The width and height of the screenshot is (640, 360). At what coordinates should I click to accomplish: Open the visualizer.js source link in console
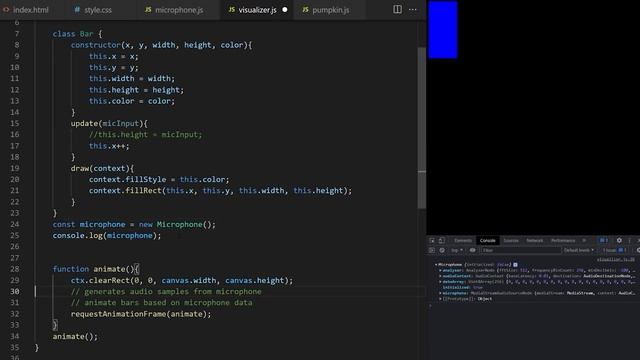coord(616,260)
